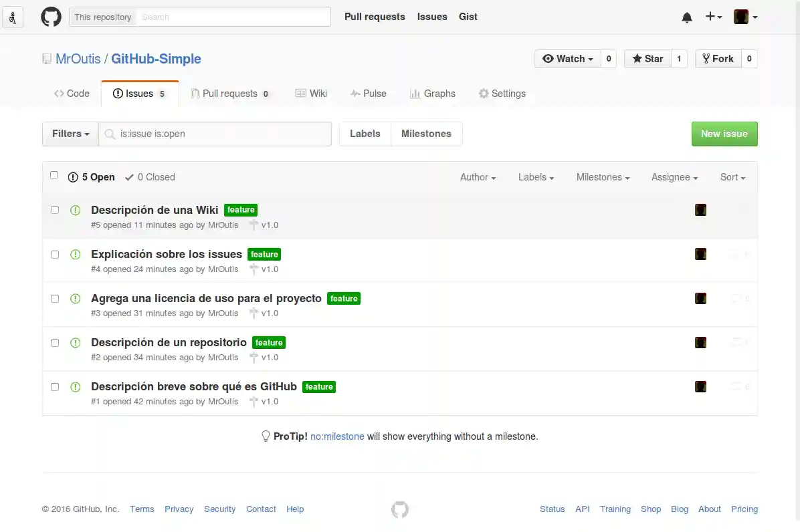Viewport: 800px width, 532px height.
Task: Click the GitHub Octocat logo in navbar
Action: pos(52,17)
